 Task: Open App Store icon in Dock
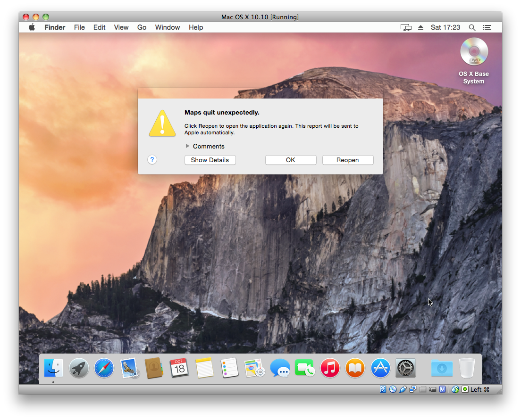380,368
